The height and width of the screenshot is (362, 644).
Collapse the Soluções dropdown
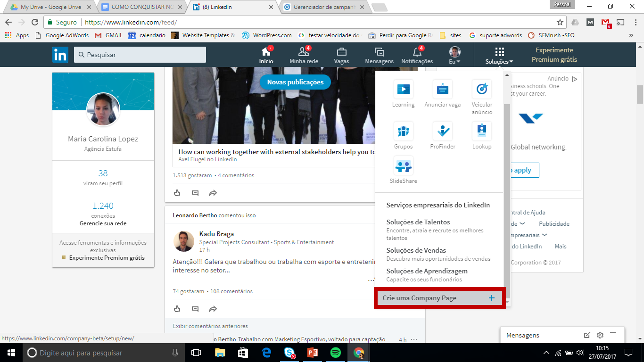(x=499, y=55)
